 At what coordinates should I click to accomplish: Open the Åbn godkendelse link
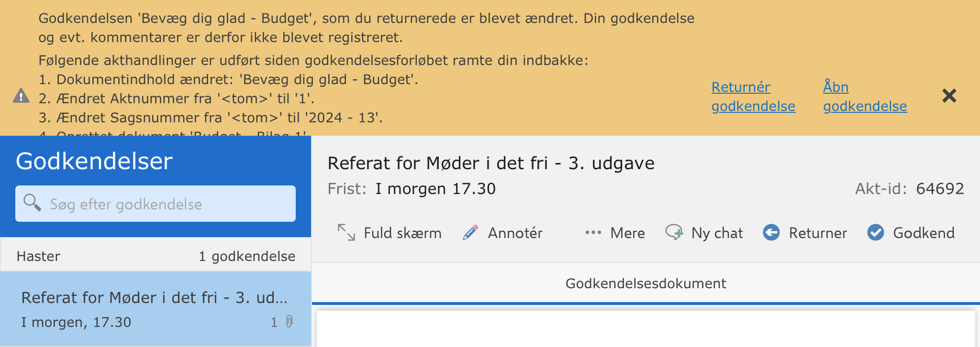coord(864,97)
